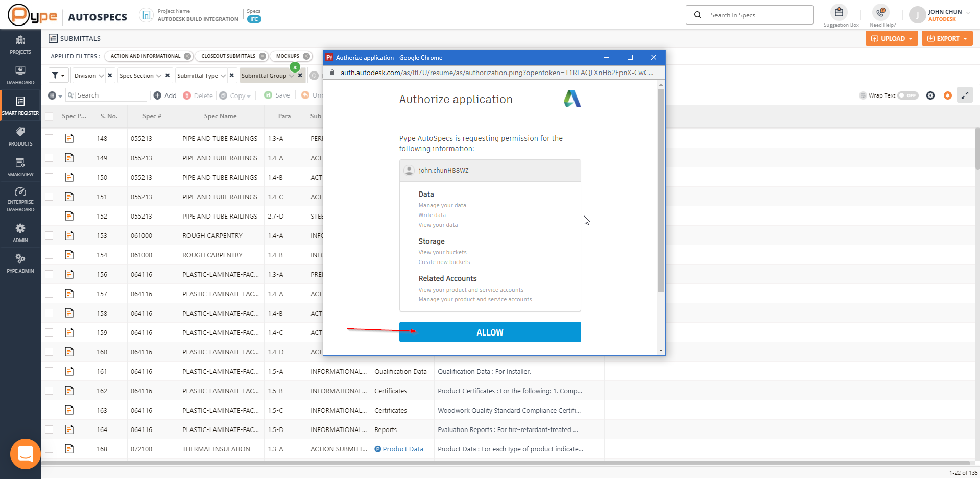The image size is (980, 479).
Task: Open the Submittal Group dropdown
Action: click(268, 76)
